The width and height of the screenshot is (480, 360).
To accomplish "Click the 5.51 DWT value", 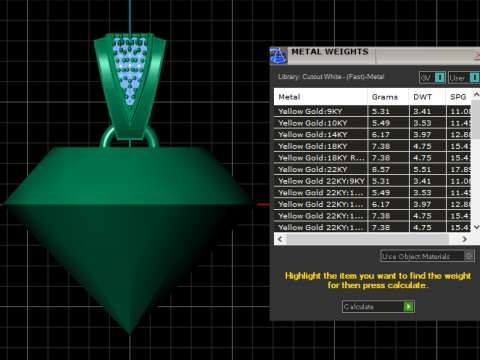I will [x=422, y=169].
